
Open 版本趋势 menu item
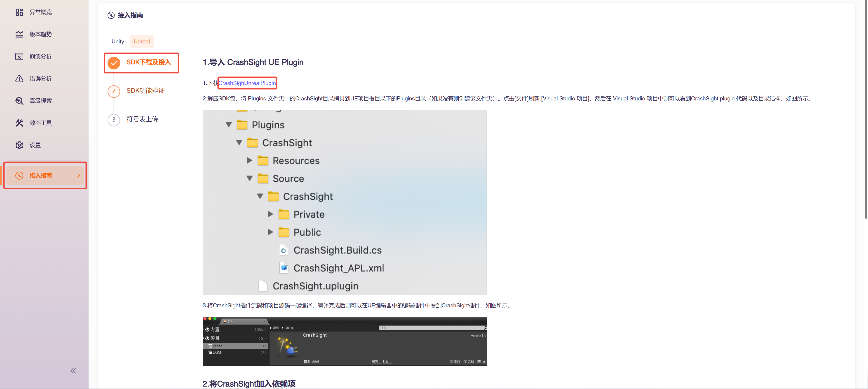[x=40, y=34]
